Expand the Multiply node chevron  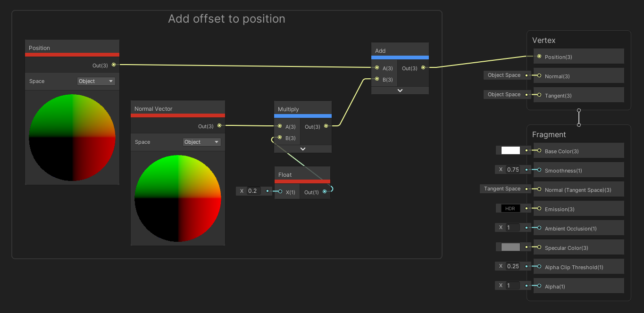[303, 149]
